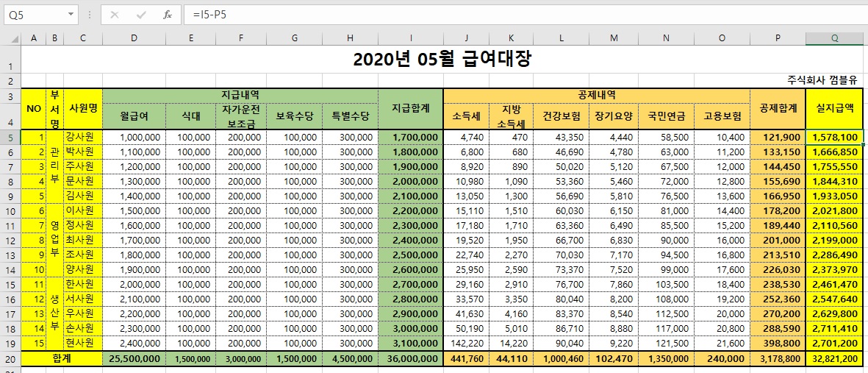The width and height of the screenshot is (868, 373).
Task: Click department cell 관리부
Action: [x=54, y=166]
